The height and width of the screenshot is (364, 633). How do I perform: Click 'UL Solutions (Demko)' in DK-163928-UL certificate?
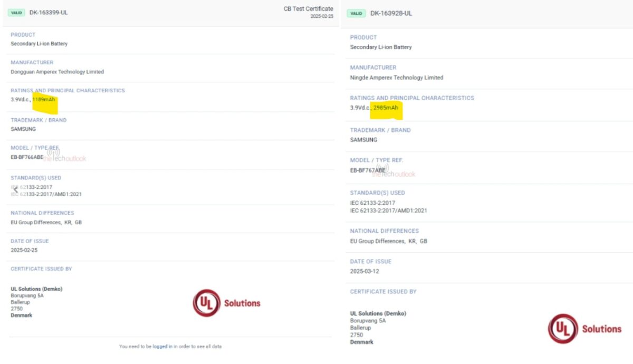point(378,313)
